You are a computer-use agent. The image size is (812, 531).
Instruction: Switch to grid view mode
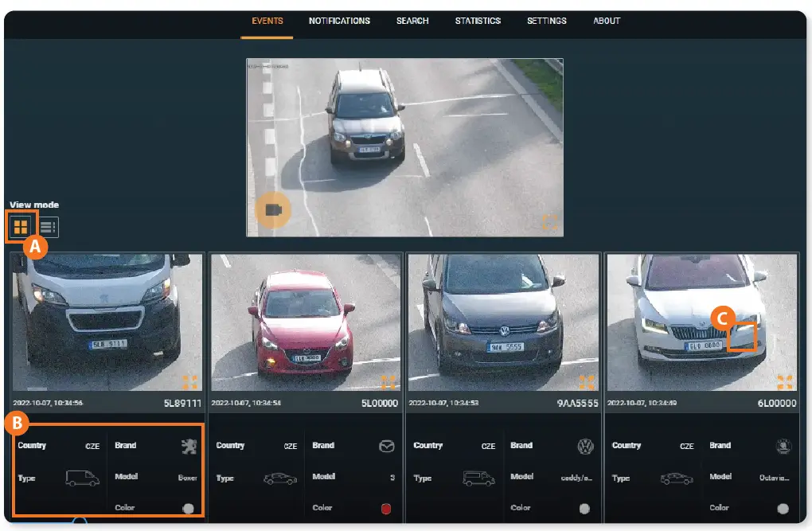(x=21, y=228)
